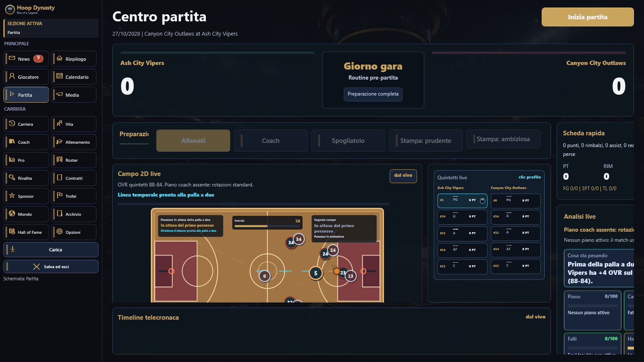Click the Carica download-arrow icon
This screenshot has height=362, width=644.
13,249
